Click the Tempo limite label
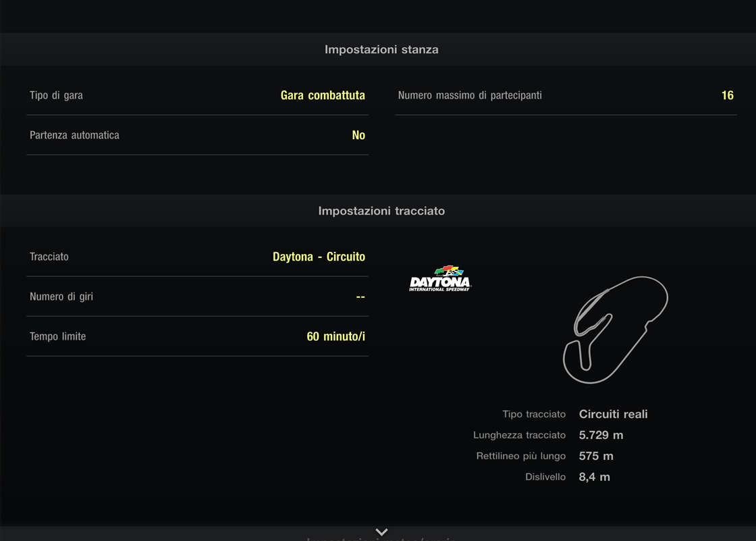This screenshot has width=756, height=541. point(57,336)
